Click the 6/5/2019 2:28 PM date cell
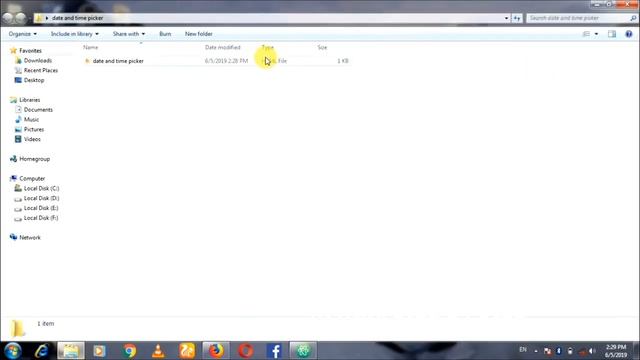This screenshot has height=360, width=640. tap(227, 61)
